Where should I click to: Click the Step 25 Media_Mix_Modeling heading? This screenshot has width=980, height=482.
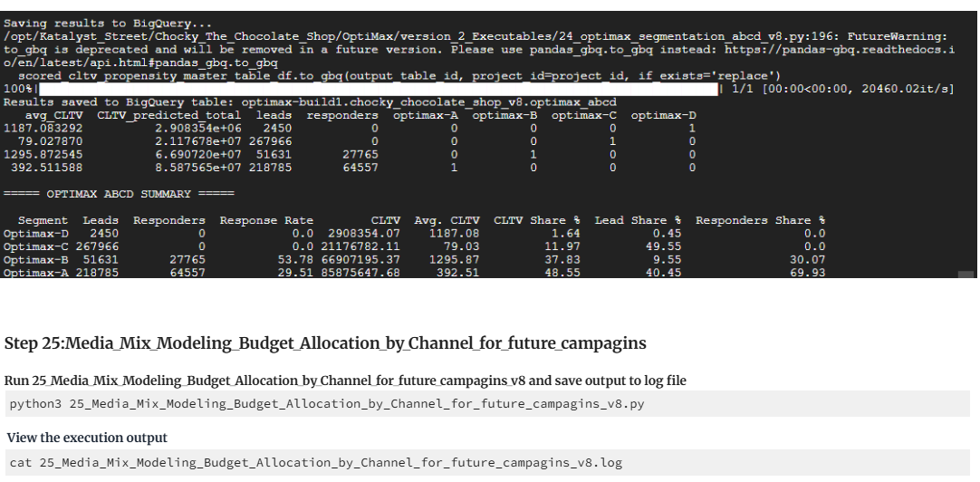[325, 343]
